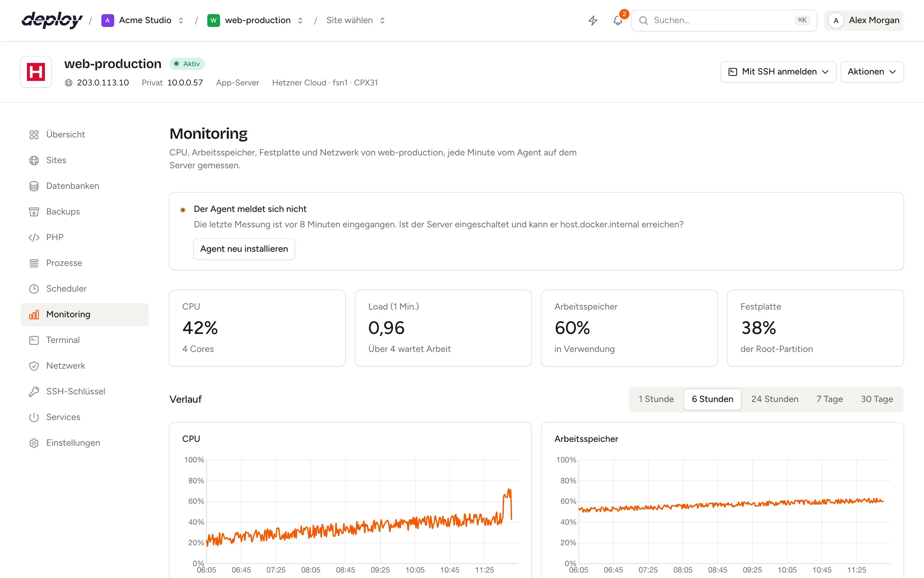This screenshot has width=924, height=578.
Task: Open the Site wählen dropdown
Action: [355, 20]
